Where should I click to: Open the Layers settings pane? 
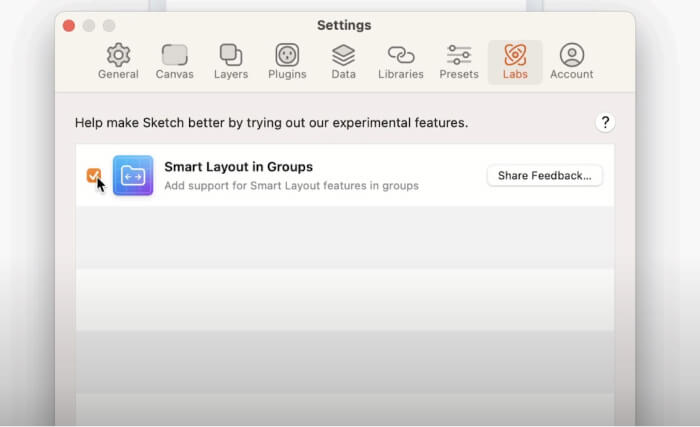click(231, 55)
